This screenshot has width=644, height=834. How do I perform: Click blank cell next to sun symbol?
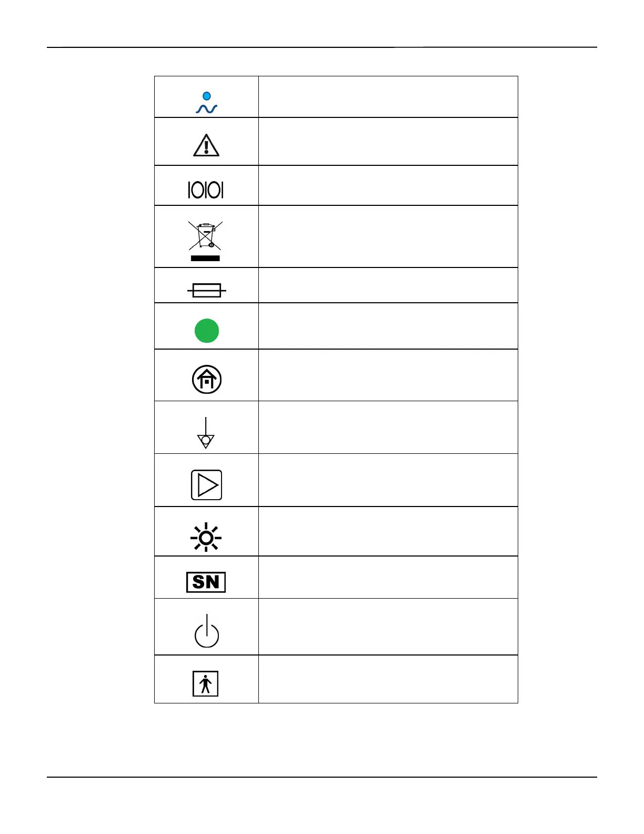388,531
